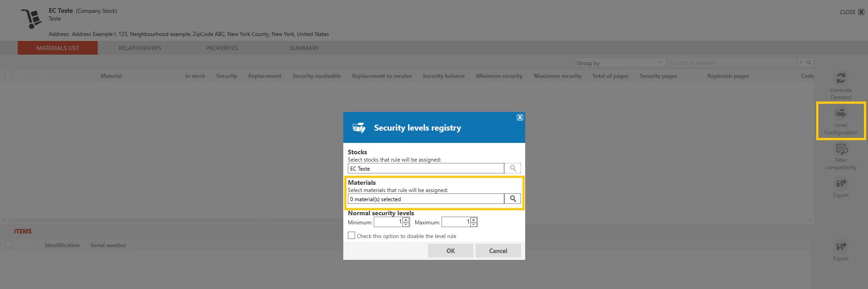Confirm the dialog with the OK button
868x289 pixels.
451,251
